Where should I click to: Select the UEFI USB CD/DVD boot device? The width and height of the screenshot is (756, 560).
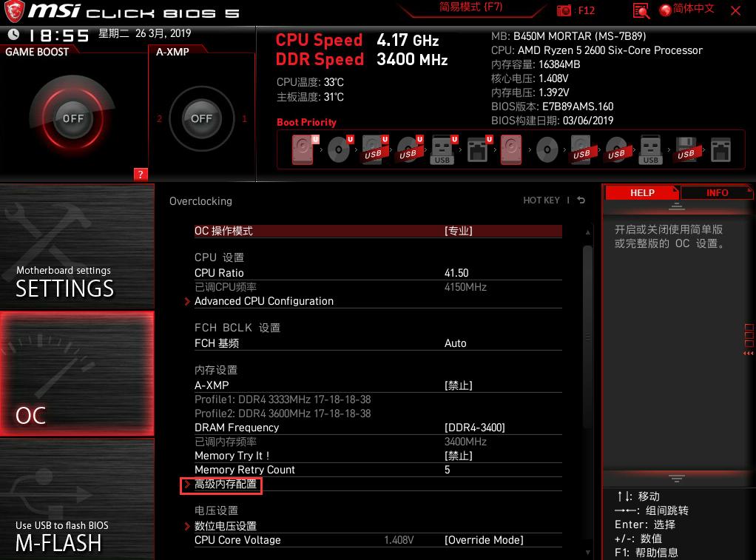point(409,149)
